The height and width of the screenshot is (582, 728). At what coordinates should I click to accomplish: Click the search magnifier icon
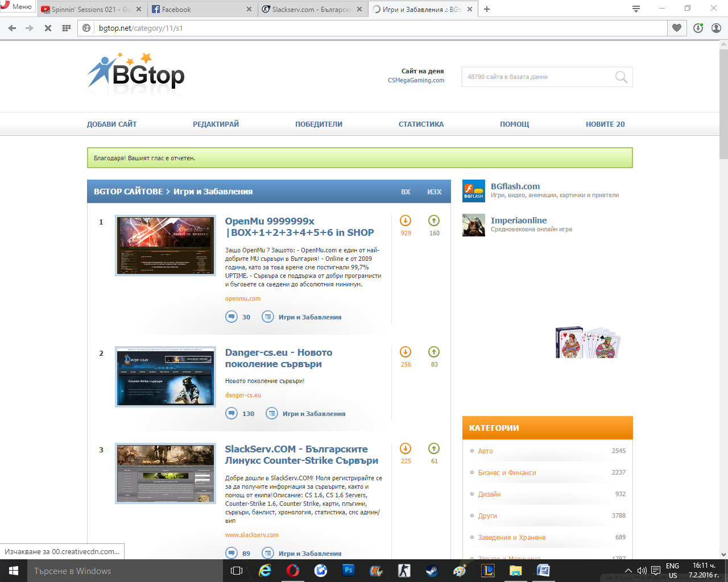tap(621, 77)
